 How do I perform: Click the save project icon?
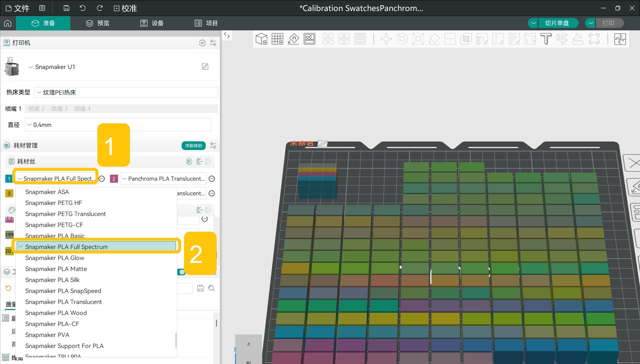[x=66, y=8]
